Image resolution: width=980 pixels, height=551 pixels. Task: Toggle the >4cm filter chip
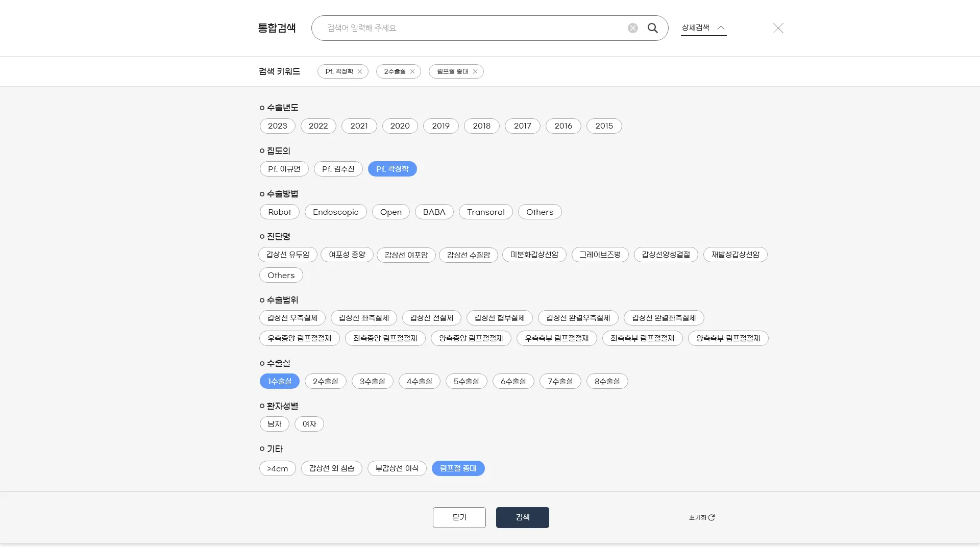277,468
